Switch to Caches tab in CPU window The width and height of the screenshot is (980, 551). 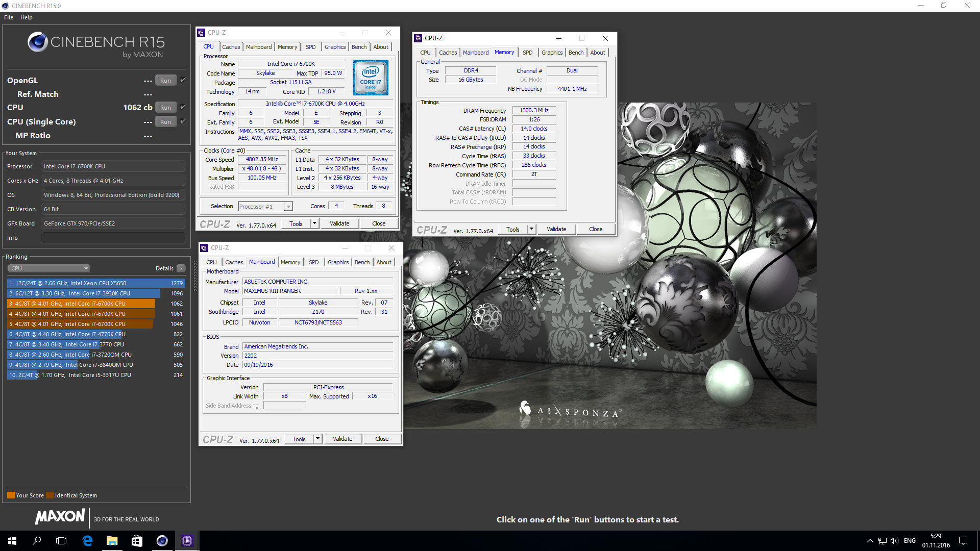[x=231, y=47]
